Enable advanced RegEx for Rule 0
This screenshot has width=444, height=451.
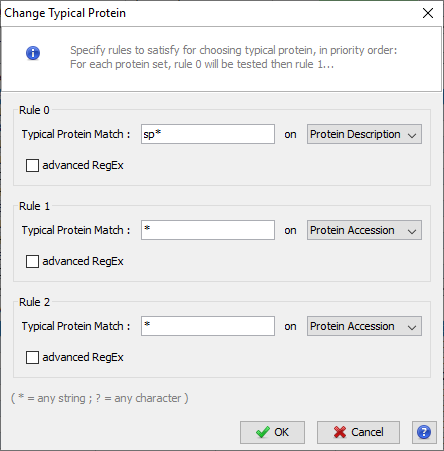click(x=32, y=165)
